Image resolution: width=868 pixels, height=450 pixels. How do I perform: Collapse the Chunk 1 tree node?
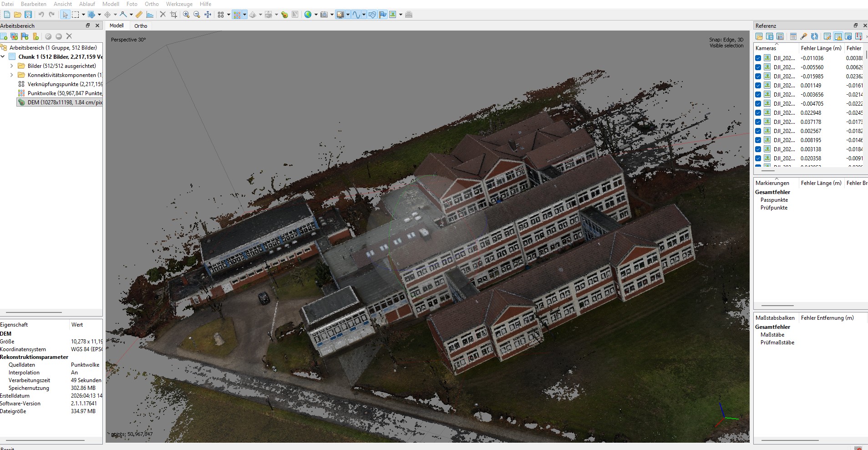[x=3, y=57]
